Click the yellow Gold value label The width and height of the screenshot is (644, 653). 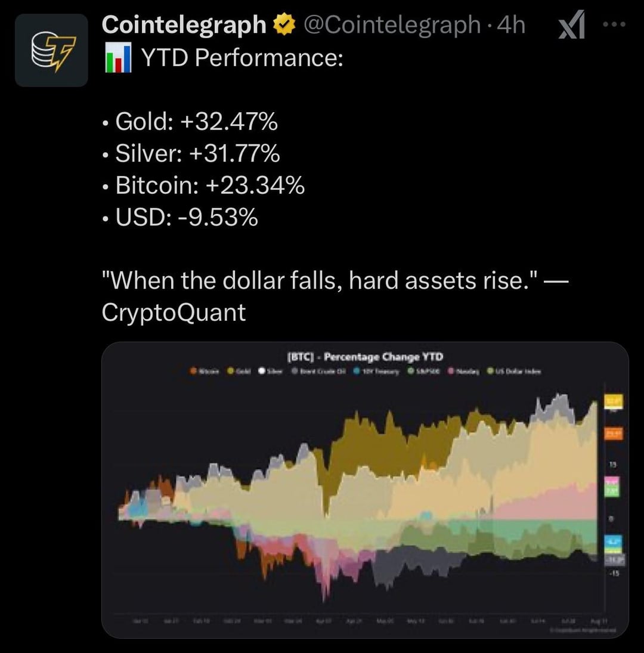coord(613,401)
